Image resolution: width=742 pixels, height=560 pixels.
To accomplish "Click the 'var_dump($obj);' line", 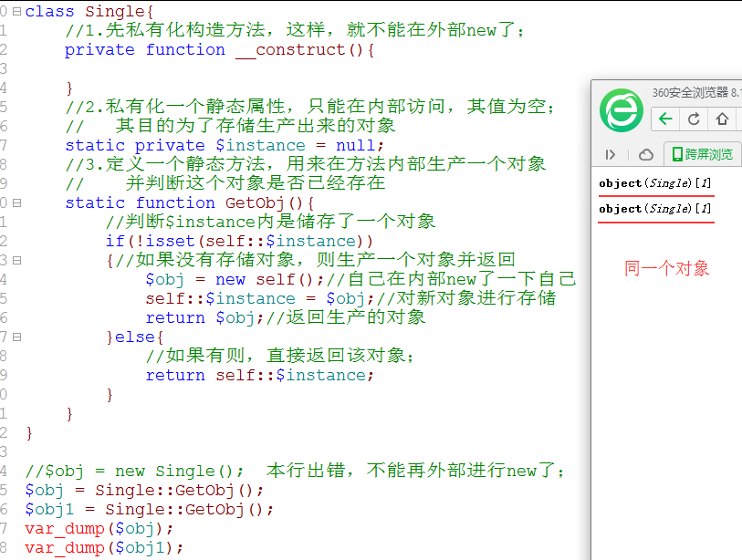I will coord(99,528).
